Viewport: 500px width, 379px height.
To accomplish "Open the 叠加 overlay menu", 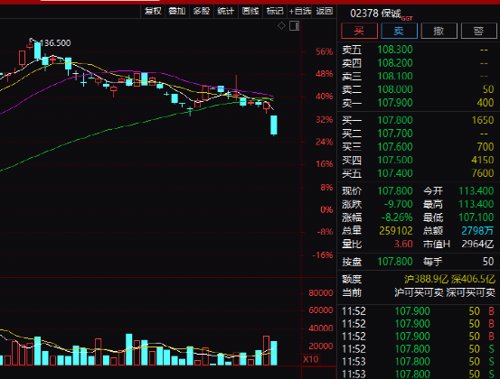I will coord(177,11).
